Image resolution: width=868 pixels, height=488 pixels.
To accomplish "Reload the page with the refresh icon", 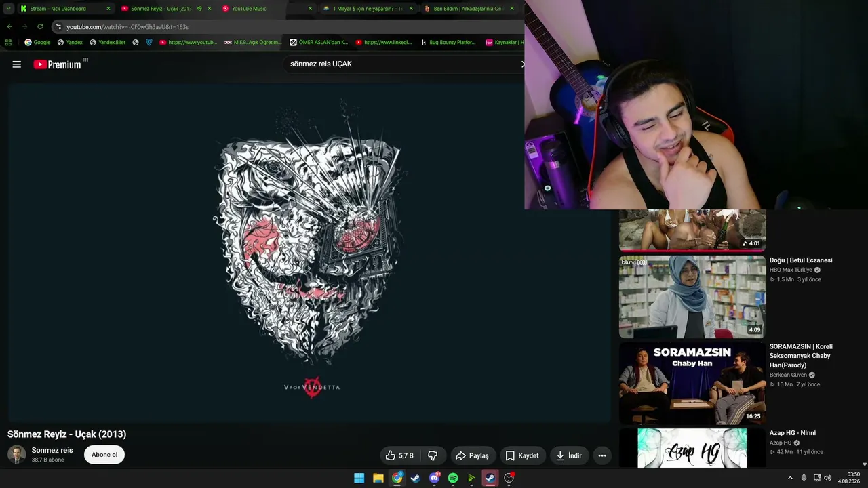I will 40,26.
